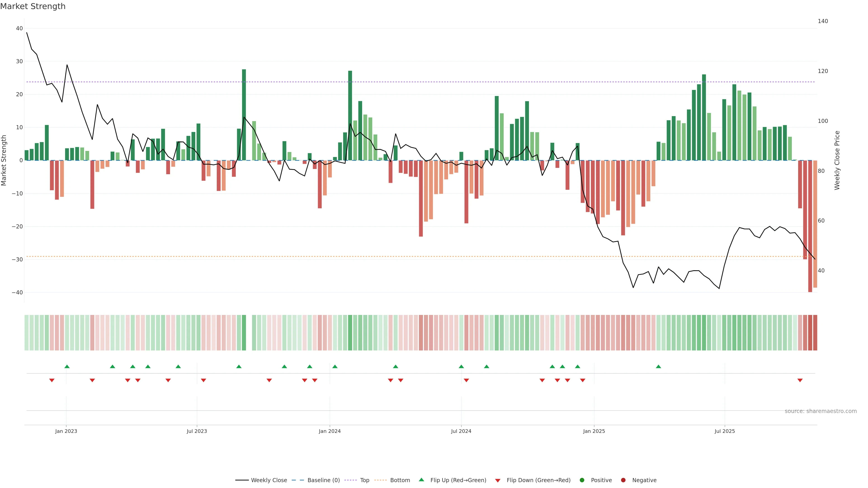The height and width of the screenshot is (488, 868).
Task: Click the Weekly Close Price axis title
Action: [x=837, y=160]
